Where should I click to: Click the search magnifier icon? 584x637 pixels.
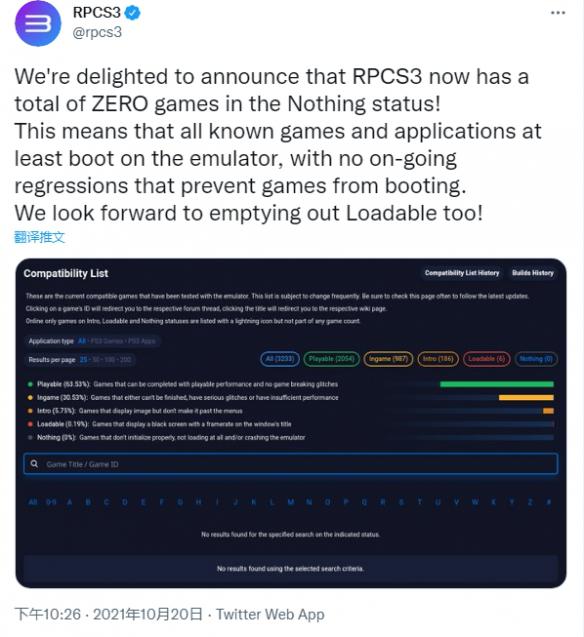click(x=34, y=464)
